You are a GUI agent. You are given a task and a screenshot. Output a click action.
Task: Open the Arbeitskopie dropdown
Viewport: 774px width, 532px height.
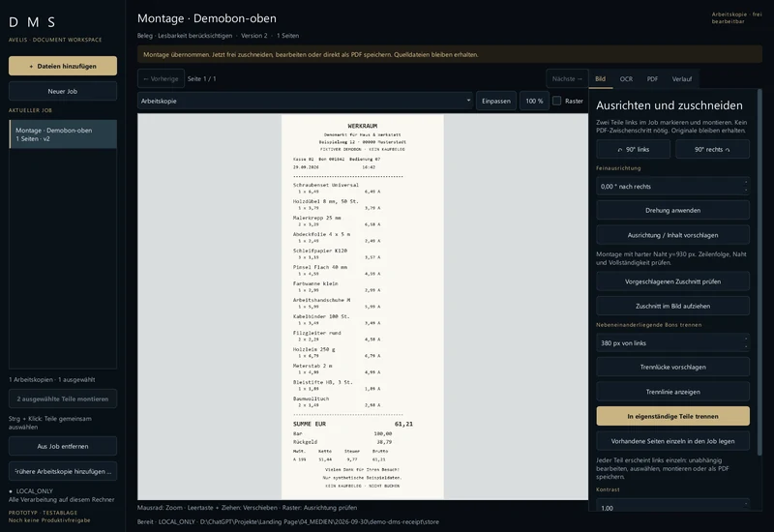[305, 101]
